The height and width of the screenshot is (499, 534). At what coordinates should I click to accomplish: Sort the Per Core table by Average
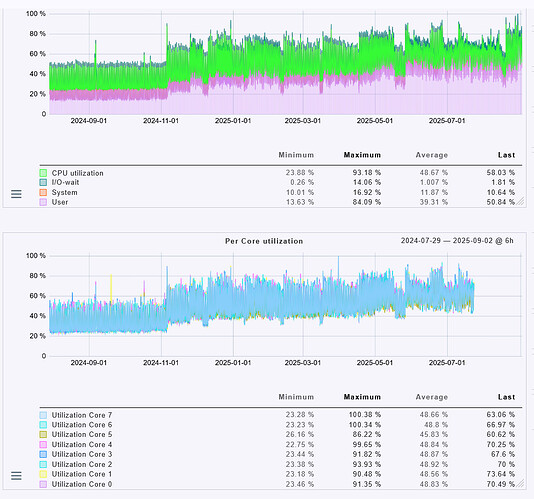431,397
